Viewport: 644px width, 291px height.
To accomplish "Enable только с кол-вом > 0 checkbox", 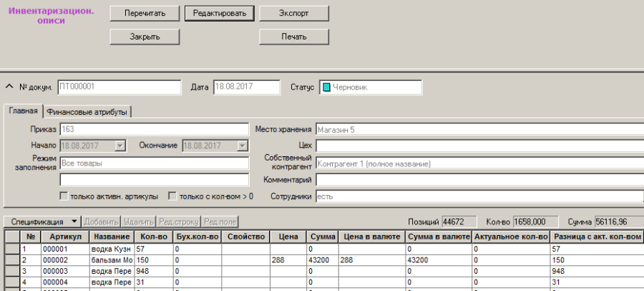I will coord(172,196).
